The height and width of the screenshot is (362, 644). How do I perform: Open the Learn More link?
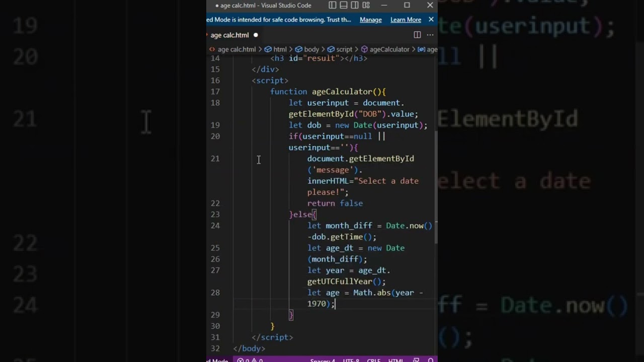coord(406,20)
